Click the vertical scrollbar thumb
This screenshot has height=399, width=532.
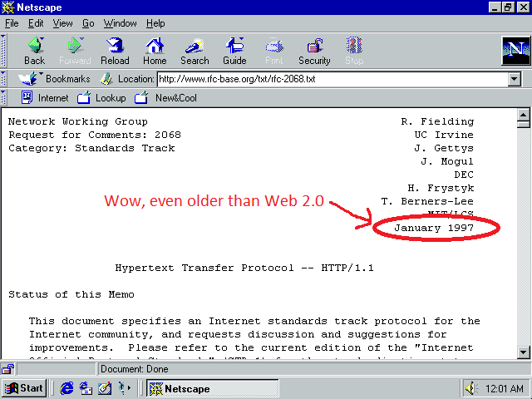tap(523, 125)
